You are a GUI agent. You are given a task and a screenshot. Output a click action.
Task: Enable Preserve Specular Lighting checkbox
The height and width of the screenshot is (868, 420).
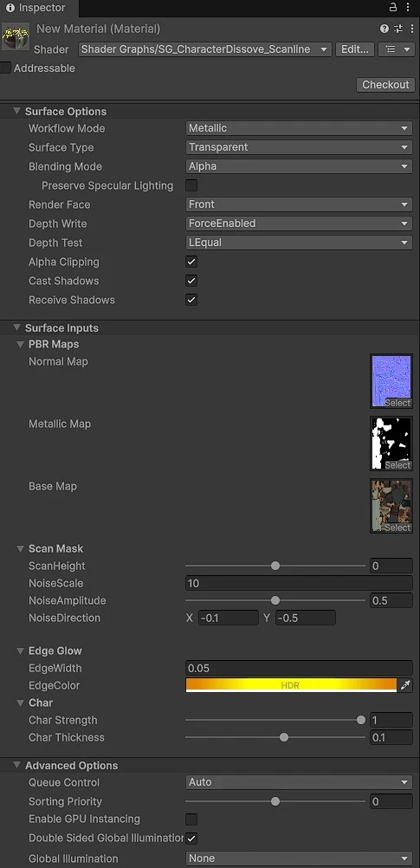point(191,185)
